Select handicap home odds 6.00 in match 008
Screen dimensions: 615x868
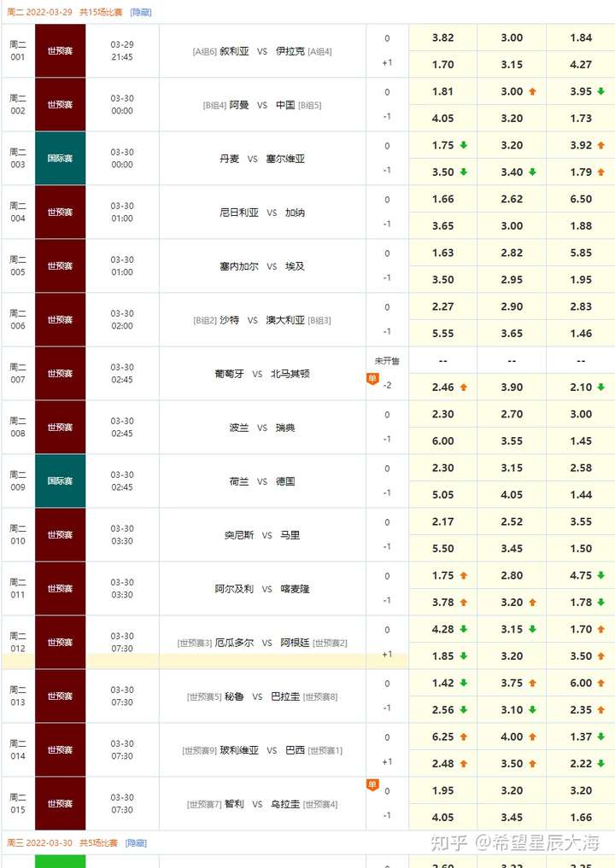point(442,440)
